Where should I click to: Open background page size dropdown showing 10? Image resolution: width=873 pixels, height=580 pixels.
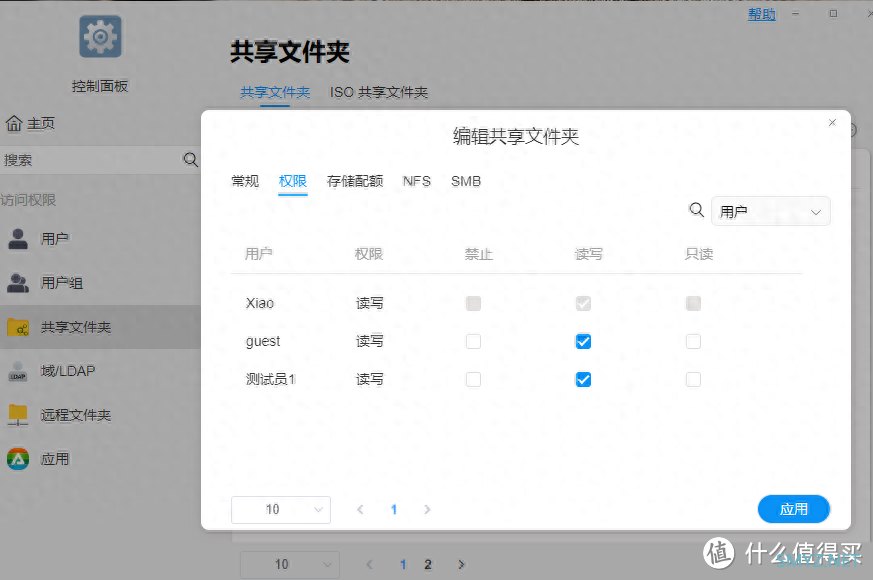pyautogui.click(x=290, y=564)
